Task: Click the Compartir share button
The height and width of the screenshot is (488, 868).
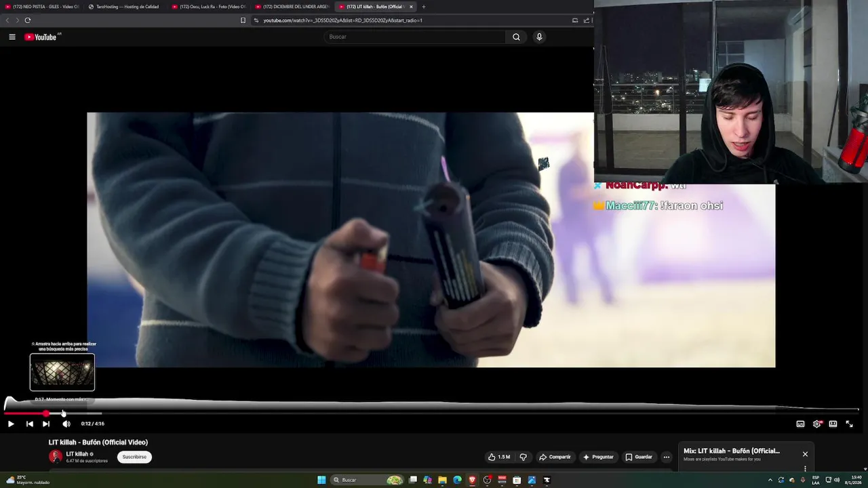Action: [555, 457]
